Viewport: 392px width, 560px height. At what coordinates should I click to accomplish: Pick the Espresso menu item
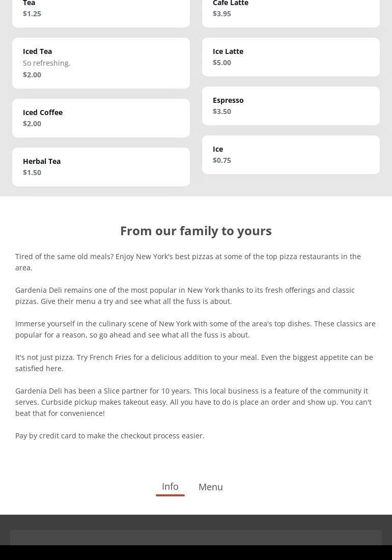coord(291,106)
